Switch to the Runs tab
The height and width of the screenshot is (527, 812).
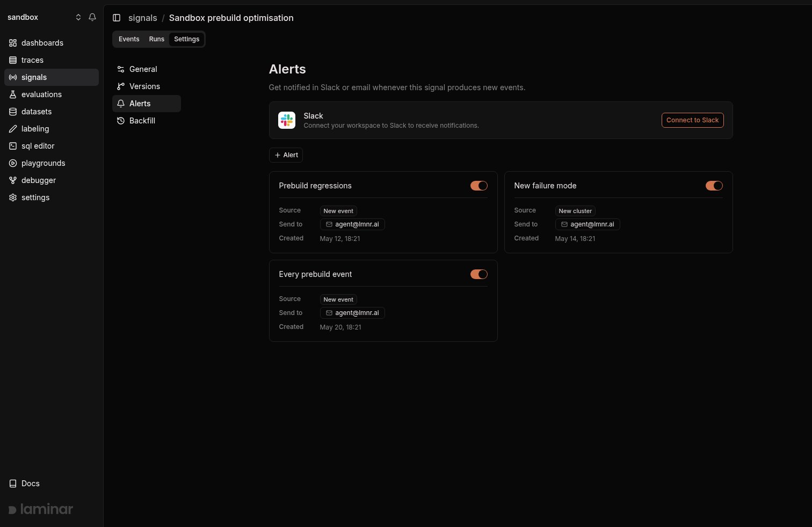tap(157, 39)
